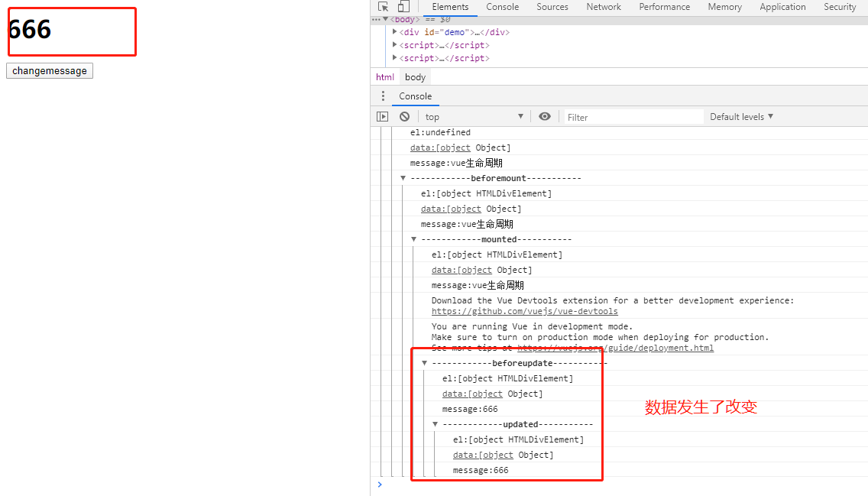868x496 pixels.
Task: Switch to the Network tab
Action: [604, 7]
